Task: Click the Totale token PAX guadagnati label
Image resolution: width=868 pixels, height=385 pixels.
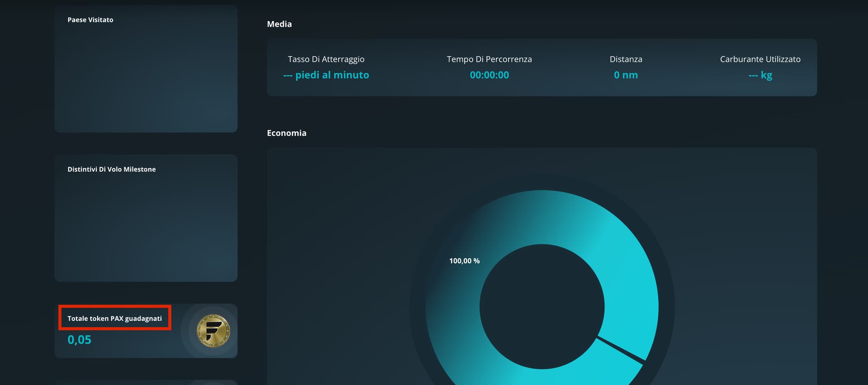Action: [115, 319]
